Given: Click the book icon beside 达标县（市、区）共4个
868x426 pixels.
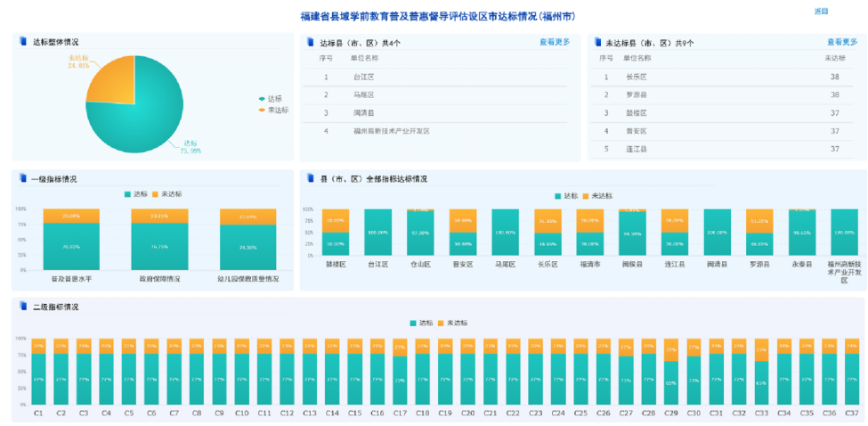Looking at the screenshot, I should [x=310, y=42].
